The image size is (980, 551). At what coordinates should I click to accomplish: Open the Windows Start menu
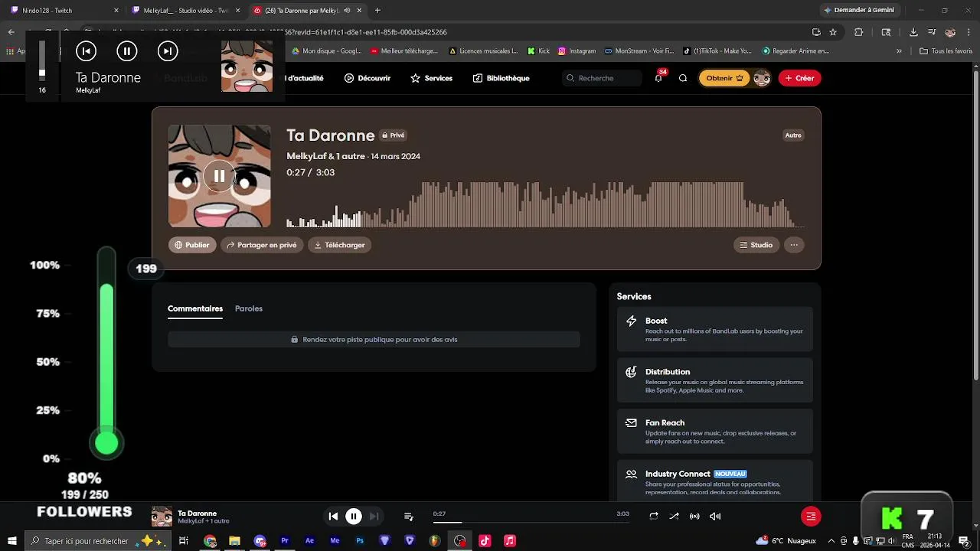tap(12, 541)
